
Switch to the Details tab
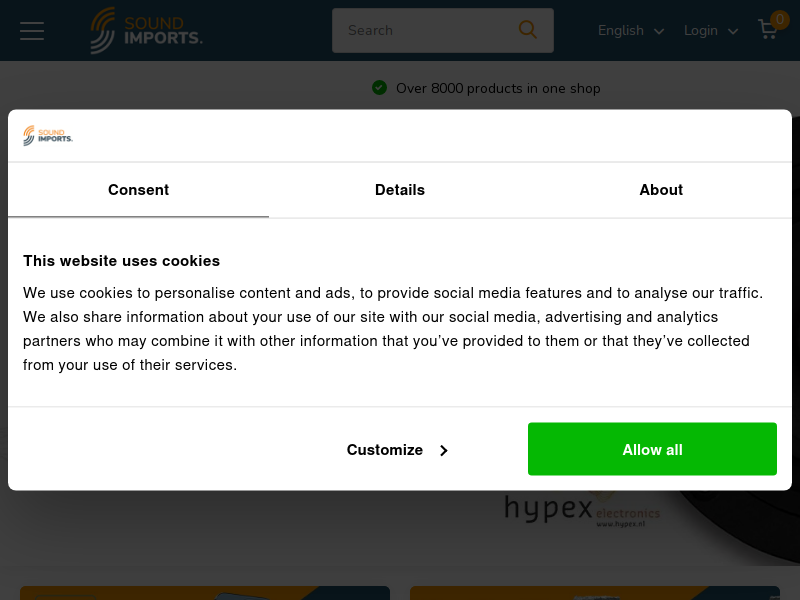click(x=399, y=190)
